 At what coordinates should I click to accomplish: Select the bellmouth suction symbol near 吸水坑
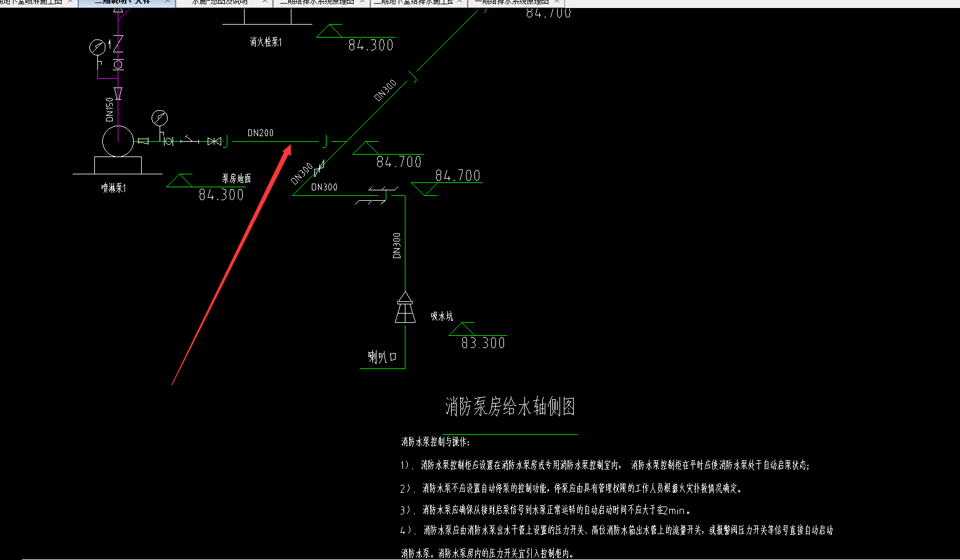[405, 307]
